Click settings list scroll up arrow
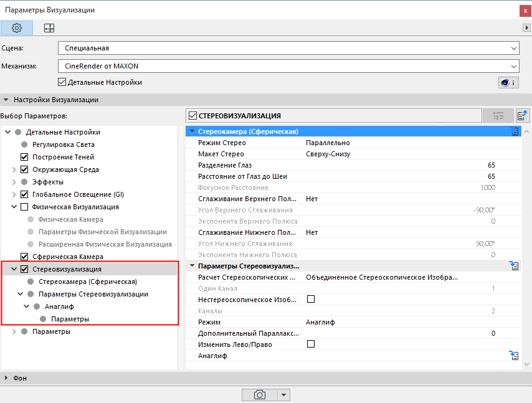The width and height of the screenshot is (532, 403). 526,131
